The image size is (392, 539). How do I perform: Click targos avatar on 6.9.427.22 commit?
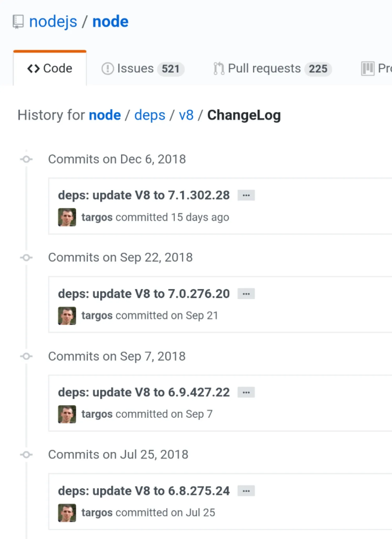click(67, 414)
